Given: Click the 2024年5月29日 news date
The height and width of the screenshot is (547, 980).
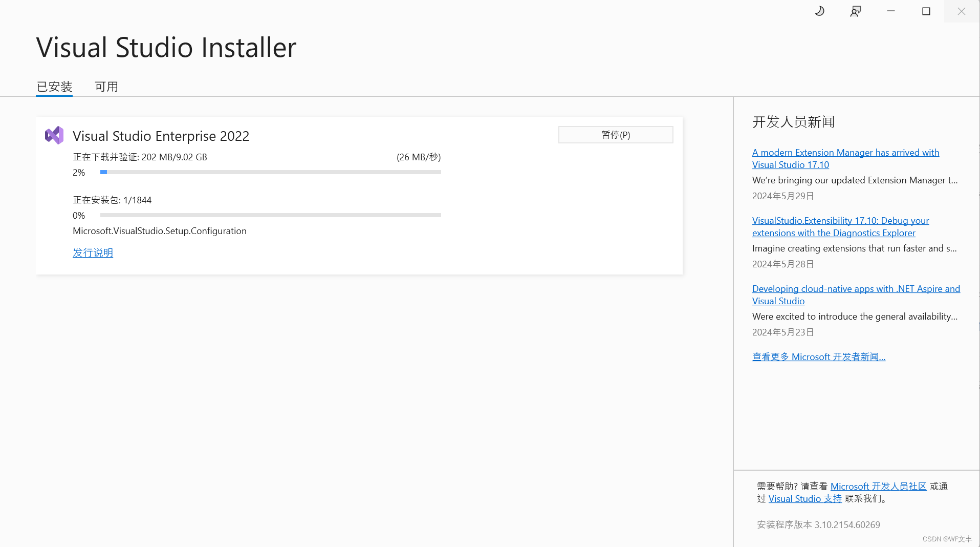Looking at the screenshot, I should pos(783,196).
